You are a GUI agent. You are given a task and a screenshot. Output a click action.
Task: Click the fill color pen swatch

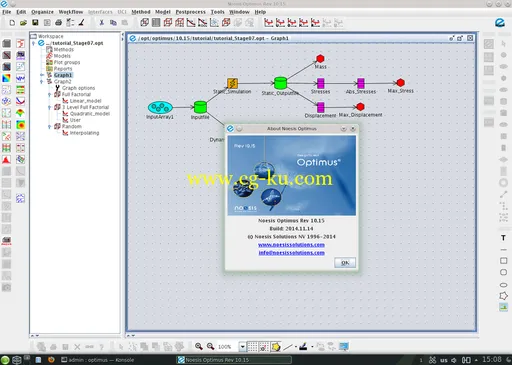pyautogui.click(x=303, y=347)
